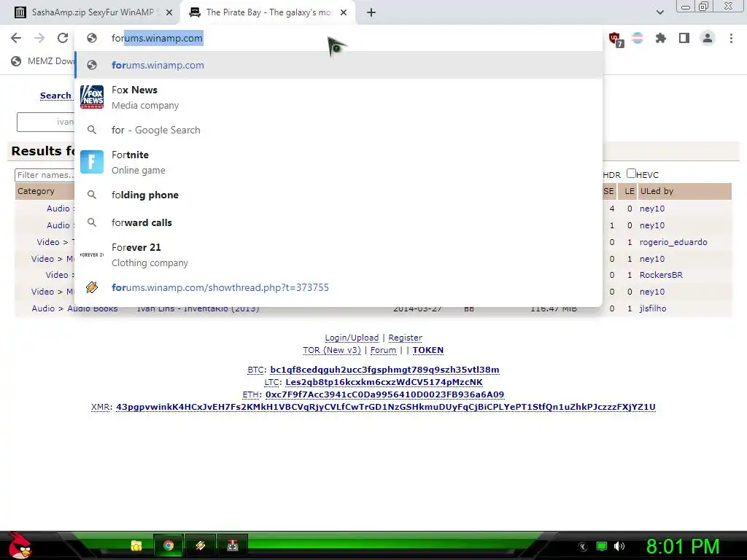Click the TOKEN link
The width and height of the screenshot is (747, 560).
427,350
